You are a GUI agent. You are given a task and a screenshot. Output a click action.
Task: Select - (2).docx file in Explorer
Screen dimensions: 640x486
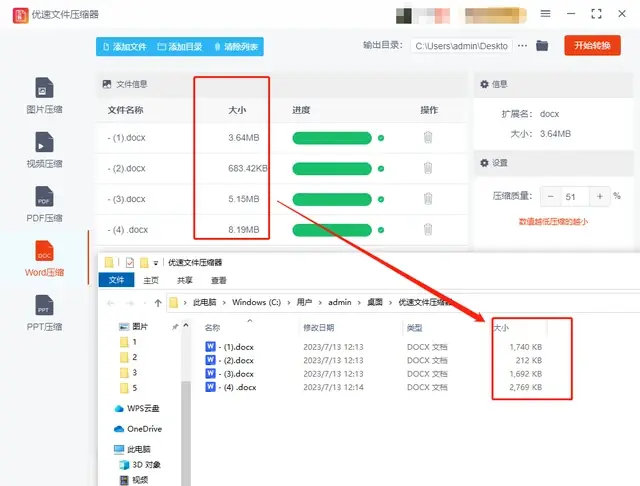(229, 360)
